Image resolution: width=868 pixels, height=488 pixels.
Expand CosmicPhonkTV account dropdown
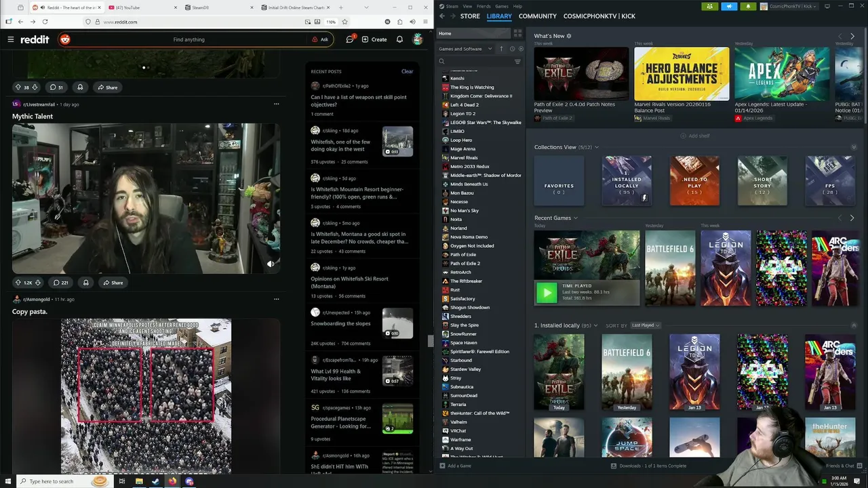pos(789,6)
